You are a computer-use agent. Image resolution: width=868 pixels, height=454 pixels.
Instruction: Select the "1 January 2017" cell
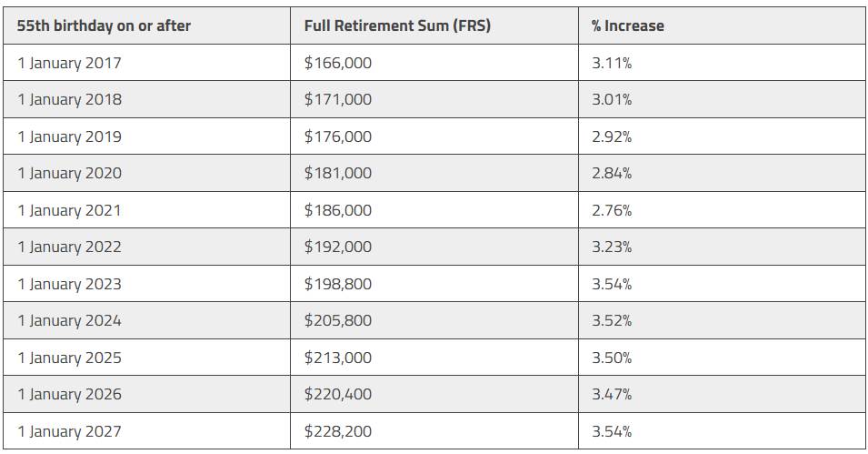(x=69, y=63)
